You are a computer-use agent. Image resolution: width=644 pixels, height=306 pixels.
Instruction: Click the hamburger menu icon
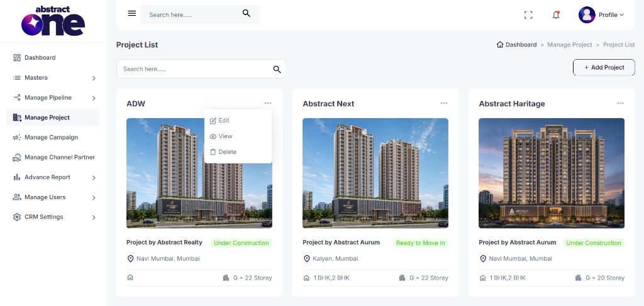pos(132,14)
